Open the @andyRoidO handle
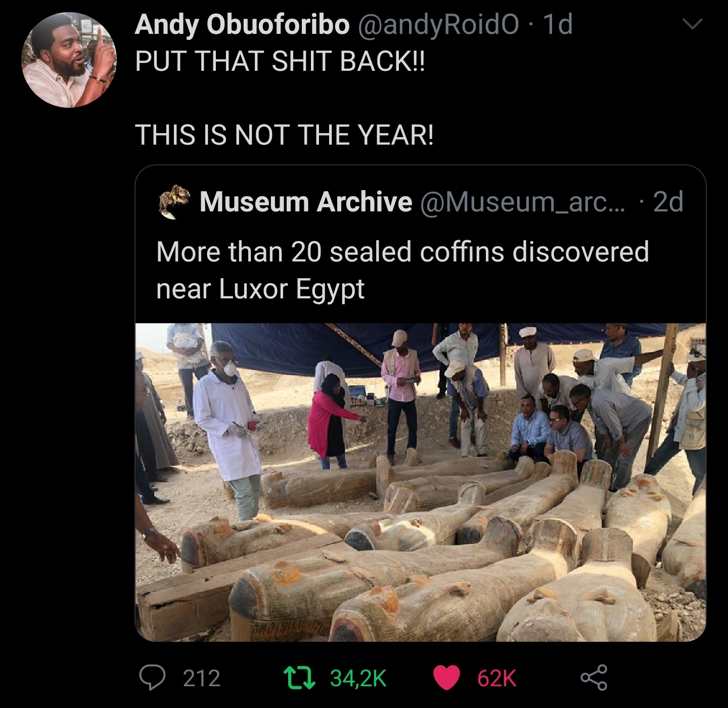Viewport: 728px width, 708px height. (x=438, y=25)
